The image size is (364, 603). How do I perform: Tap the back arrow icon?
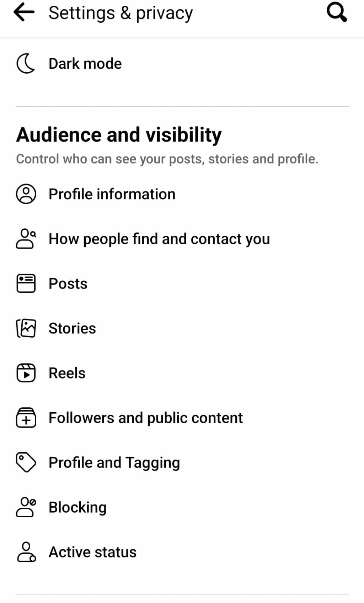tap(24, 13)
